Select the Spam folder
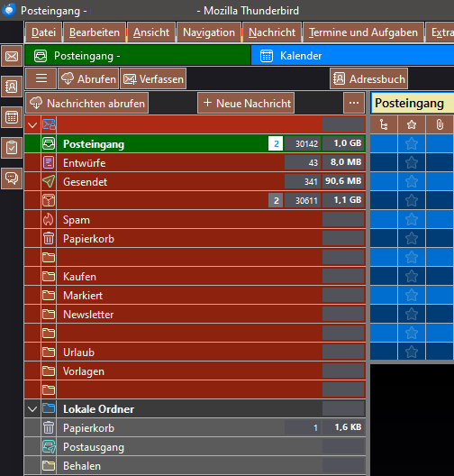Screen dimensions: 454x476 195,219
